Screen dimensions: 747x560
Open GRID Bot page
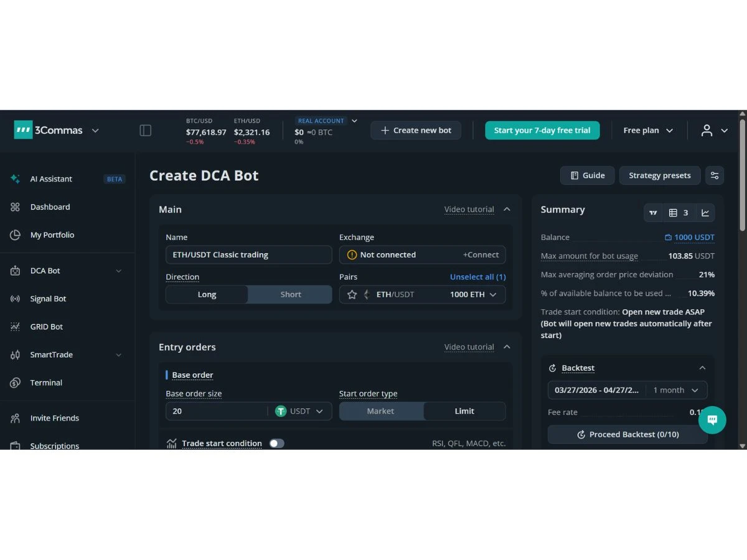click(47, 327)
